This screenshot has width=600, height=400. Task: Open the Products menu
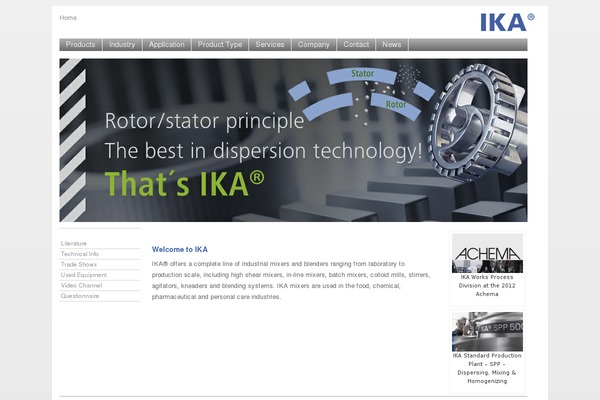[80, 44]
